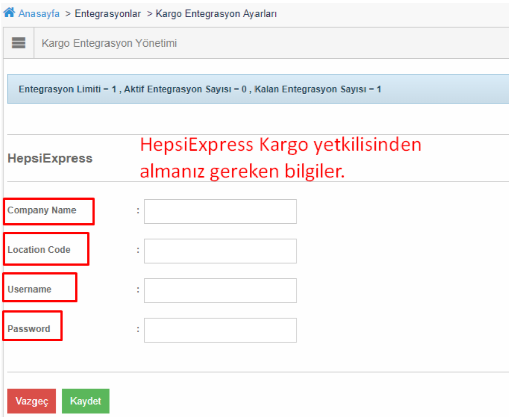Viewport: 510px width, 420px height.
Task: Focus the Username input field
Action: tap(220, 291)
